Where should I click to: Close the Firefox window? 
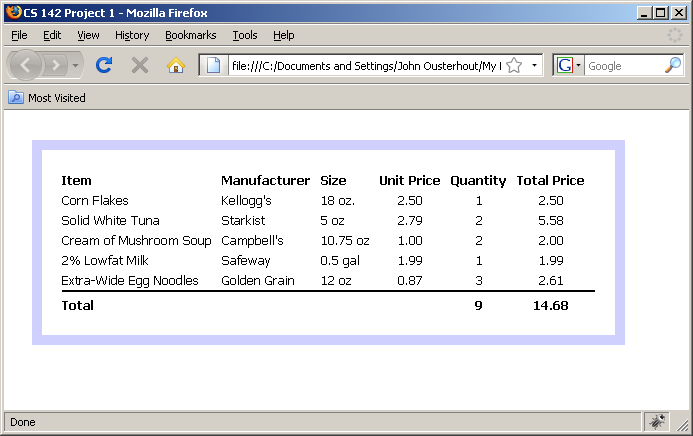pos(678,13)
